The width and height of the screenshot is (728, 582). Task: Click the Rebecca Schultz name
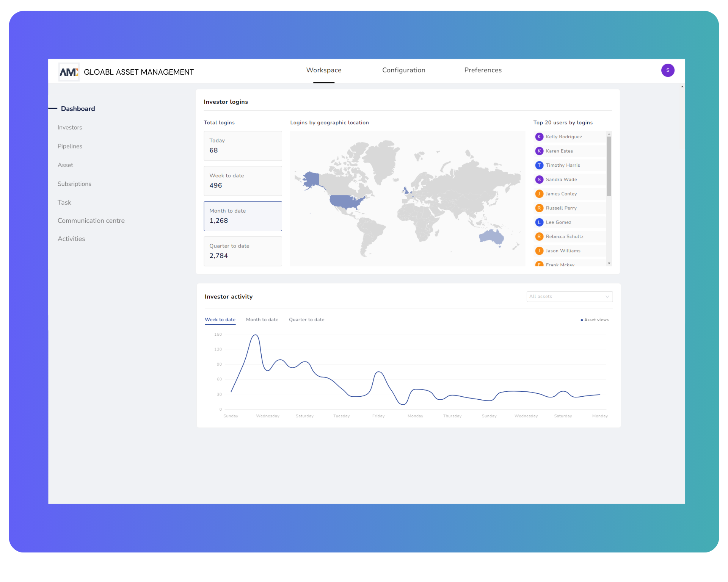tap(565, 236)
